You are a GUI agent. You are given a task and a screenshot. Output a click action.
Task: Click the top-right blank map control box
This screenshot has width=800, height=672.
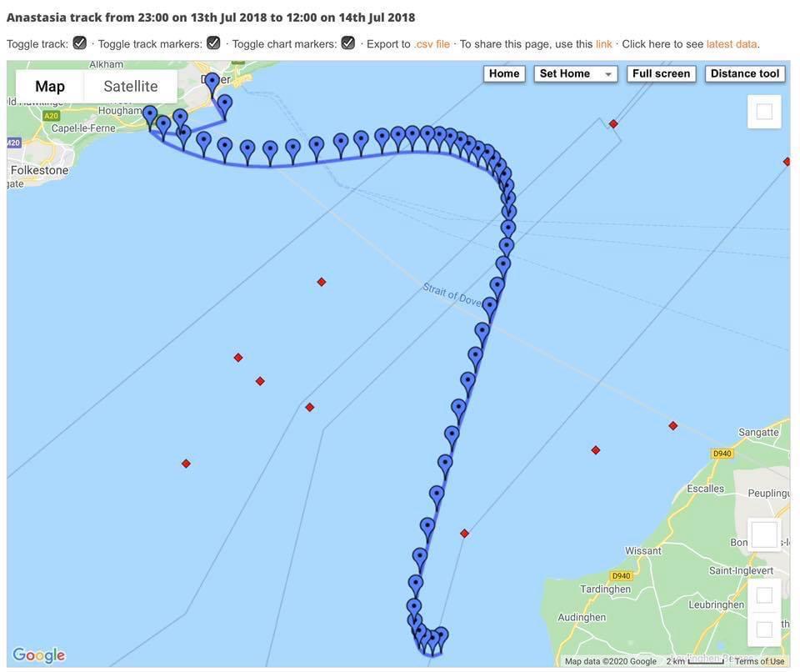764,112
